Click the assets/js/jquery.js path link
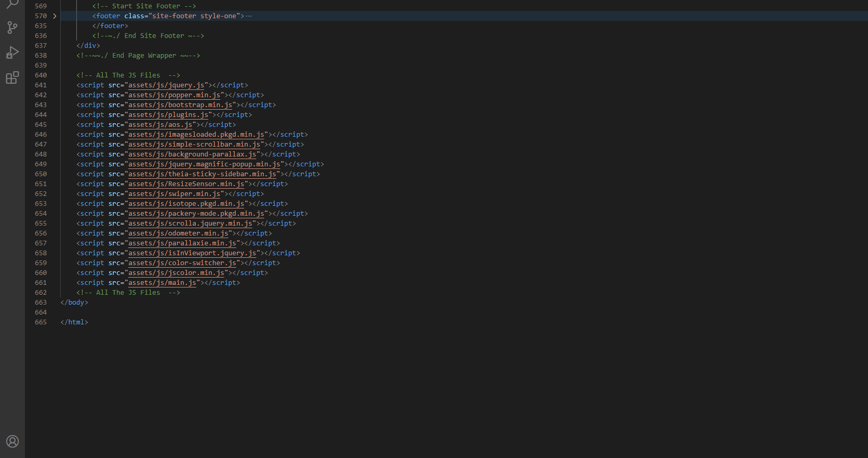Viewport: 868px width, 458px height. [166, 85]
